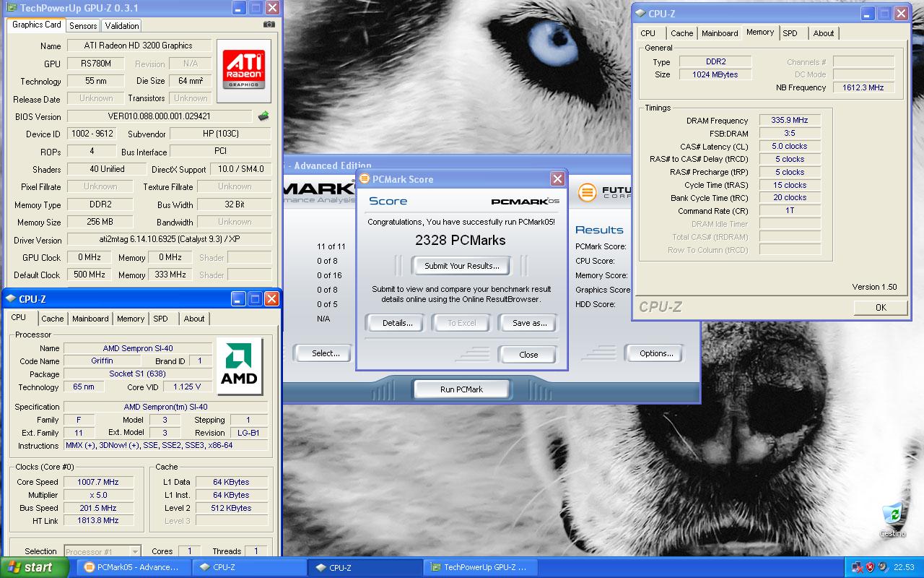Click Submit Your Results button
The height and width of the screenshot is (578, 924).
[462, 266]
